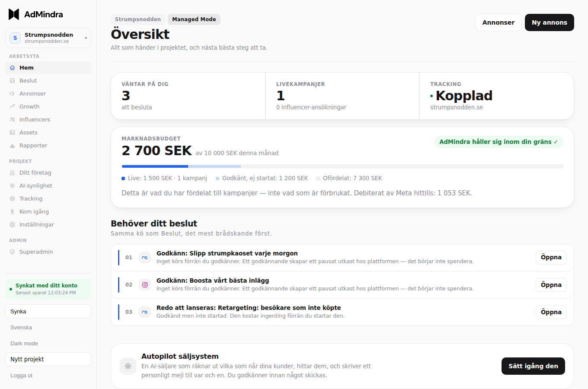Screen dimensions: 588x389
Task: Open the Growth section icon
Action: (x=12, y=107)
